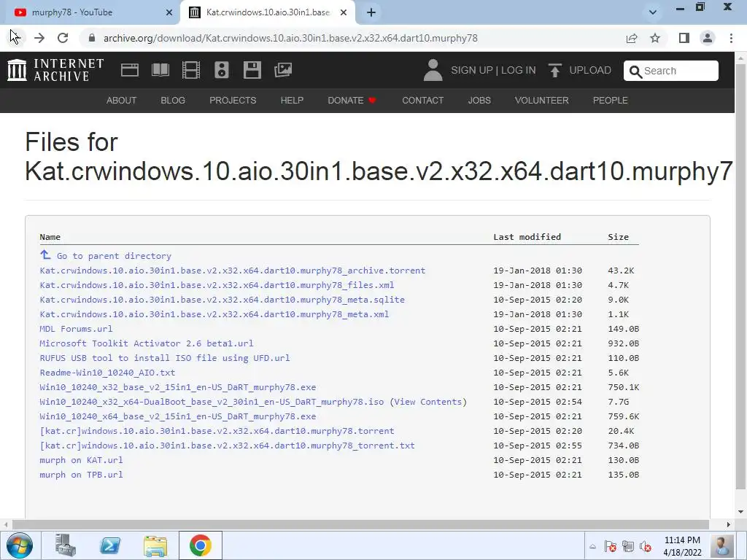Click the upload arrow icon
The image size is (747, 560).
click(554, 70)
